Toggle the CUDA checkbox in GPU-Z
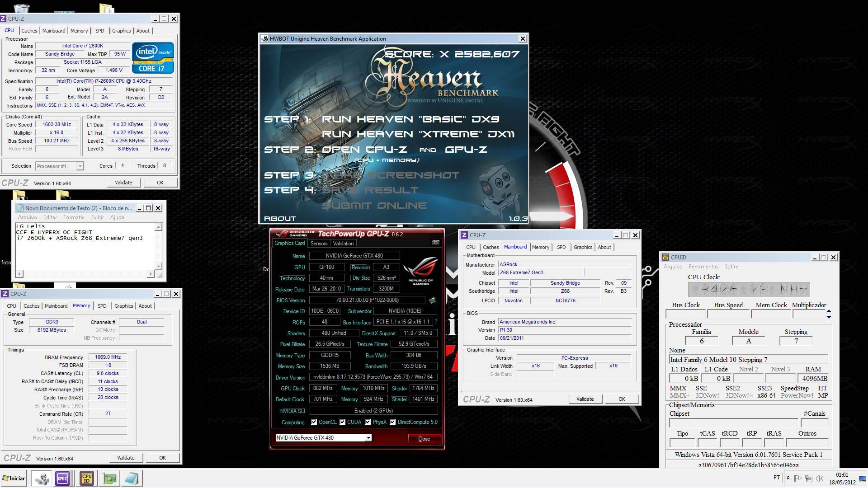This screenshot has width=868, height=488. tap(342, 422)
